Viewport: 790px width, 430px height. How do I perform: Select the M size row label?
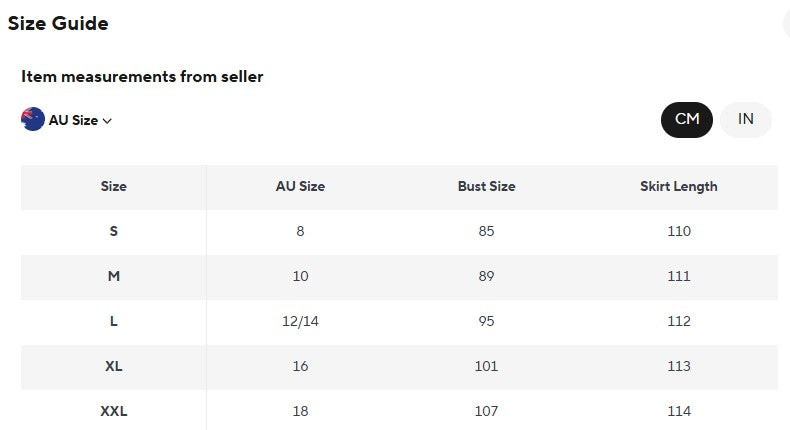point(113,276)
